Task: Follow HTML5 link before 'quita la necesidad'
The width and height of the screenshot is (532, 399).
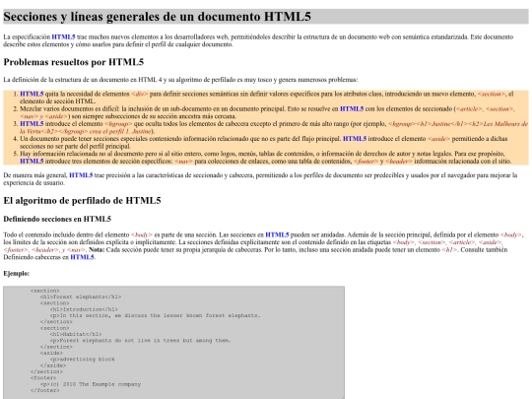Action: 32,94
